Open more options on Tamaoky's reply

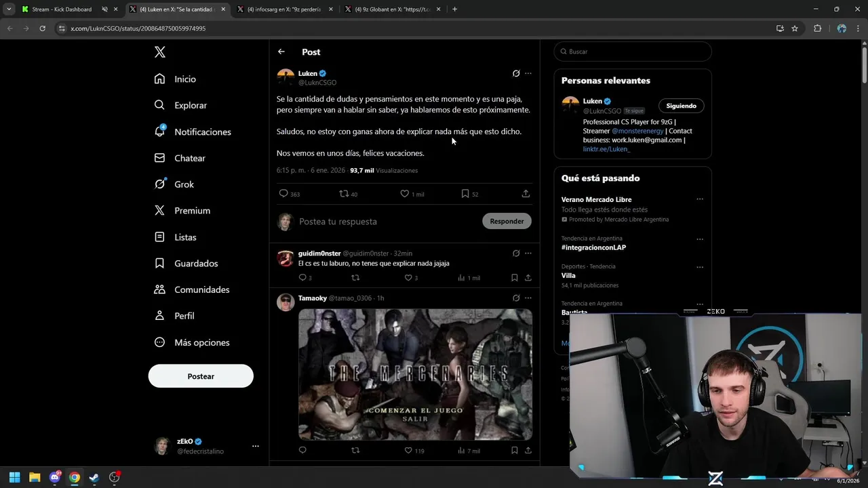point(528,298)
